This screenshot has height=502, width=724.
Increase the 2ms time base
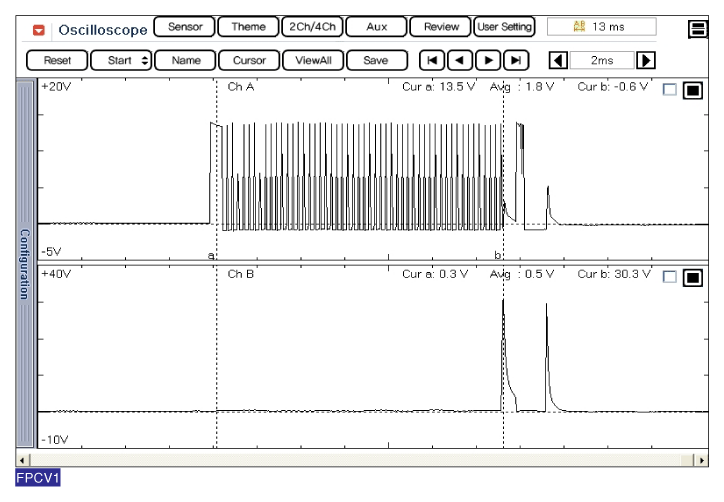[645, 60]
